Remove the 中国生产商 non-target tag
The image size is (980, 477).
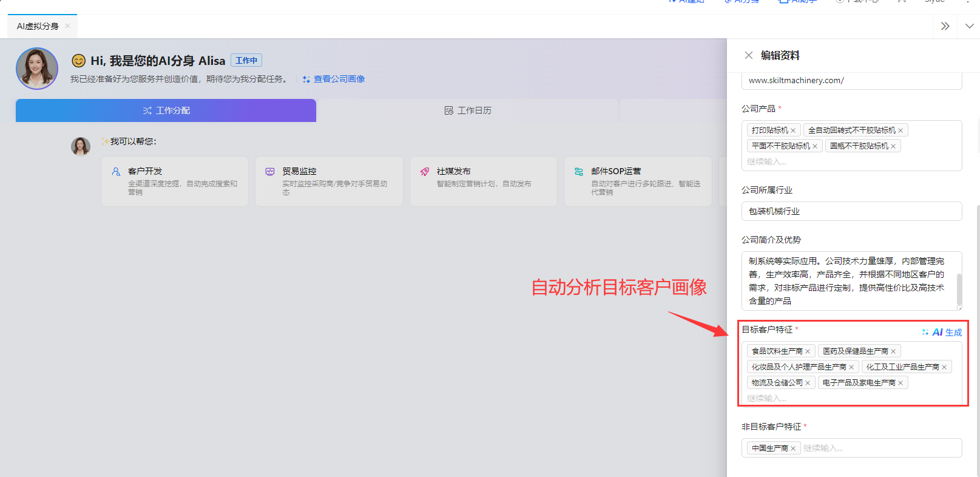tap(793, 448)
